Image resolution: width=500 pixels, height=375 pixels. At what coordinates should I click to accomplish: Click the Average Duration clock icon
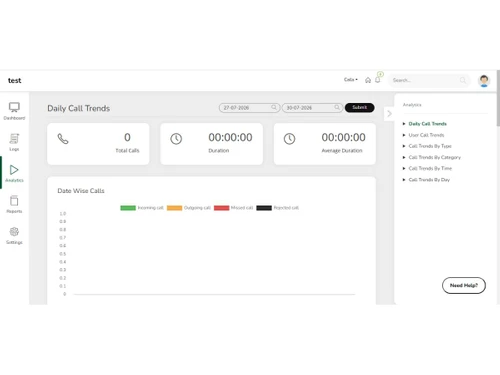point(289,139)
